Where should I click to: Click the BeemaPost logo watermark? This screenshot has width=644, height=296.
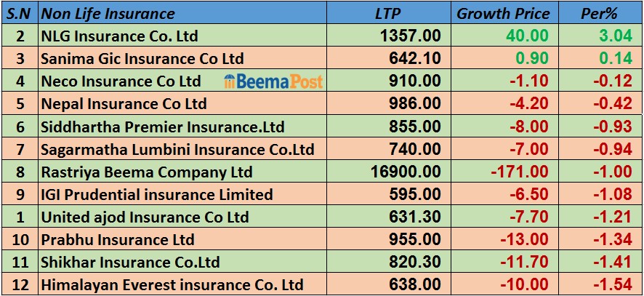click(273, 81)
